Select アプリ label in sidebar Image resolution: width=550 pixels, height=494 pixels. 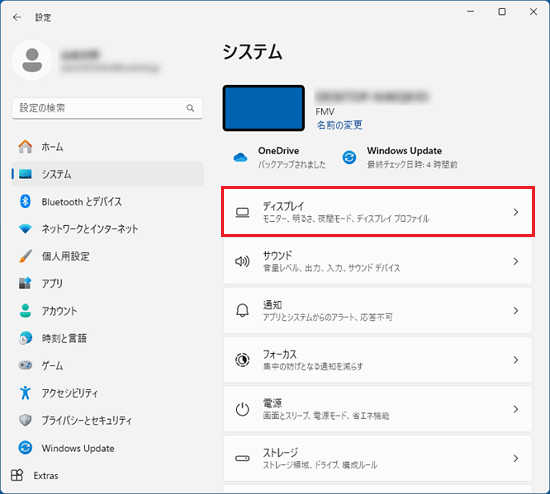[52, 283]
